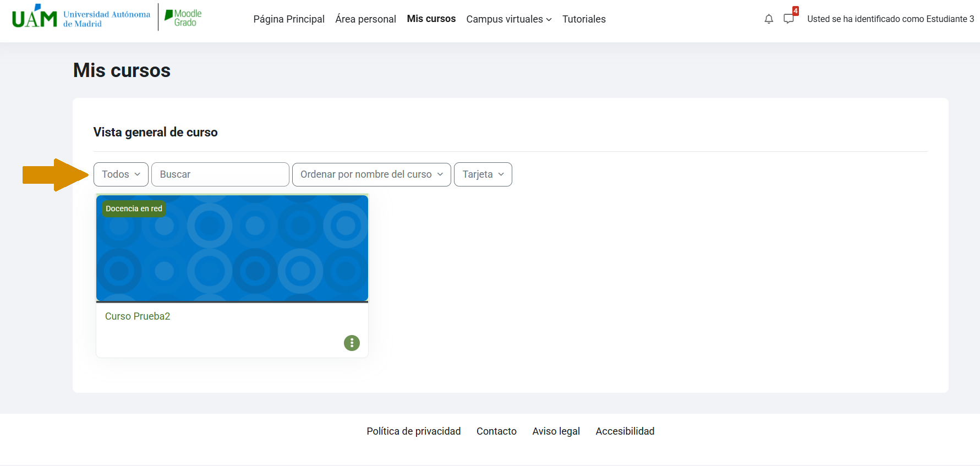The height and width of the screenshot is (466, 980).
Task: Open the Accesibilidad footer link
Action: [625, 431]
